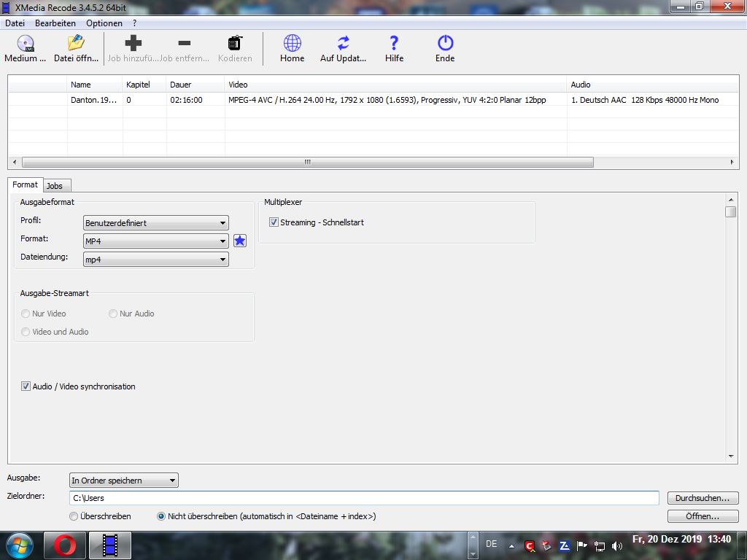Image resolution: width=747 pixels, height=560 pixels.
Task: Open the ? menu
Action: 135,23
